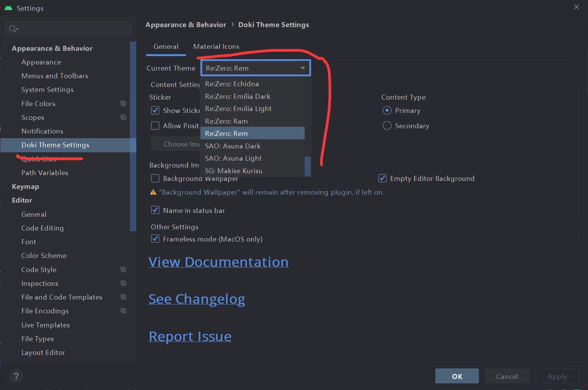
Task: Open the View Documentation link
Action: point(218,262)
